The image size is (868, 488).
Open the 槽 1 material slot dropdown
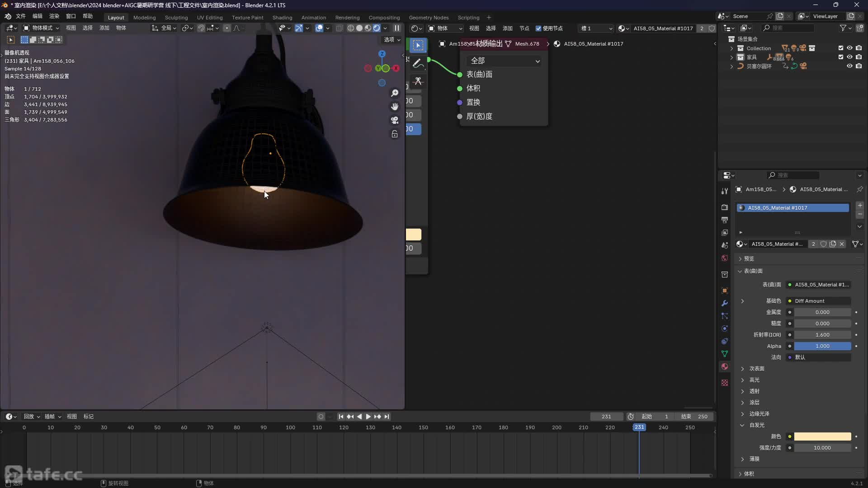(596, 28)
